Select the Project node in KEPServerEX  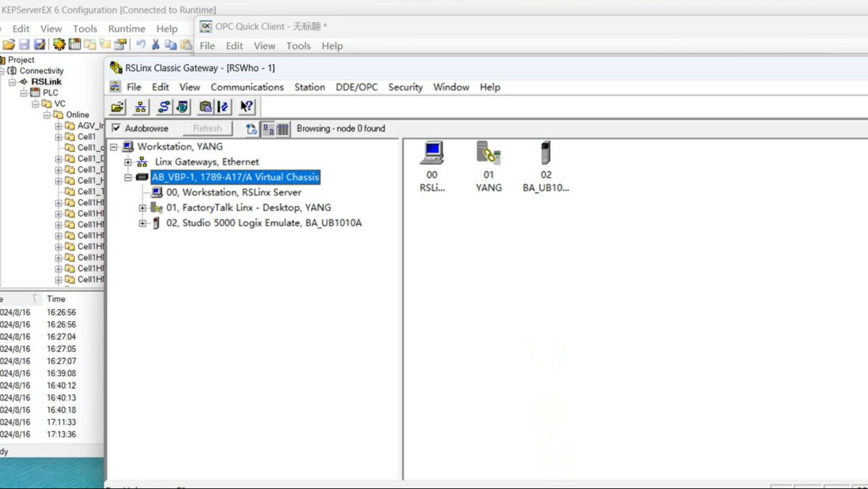coord(21,60)
